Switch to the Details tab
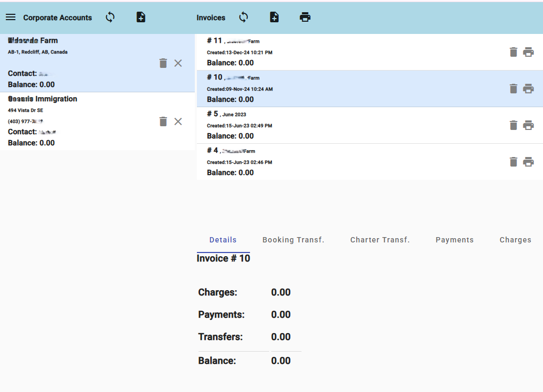This screenshot has width=543, height=392. click(223, 240)
